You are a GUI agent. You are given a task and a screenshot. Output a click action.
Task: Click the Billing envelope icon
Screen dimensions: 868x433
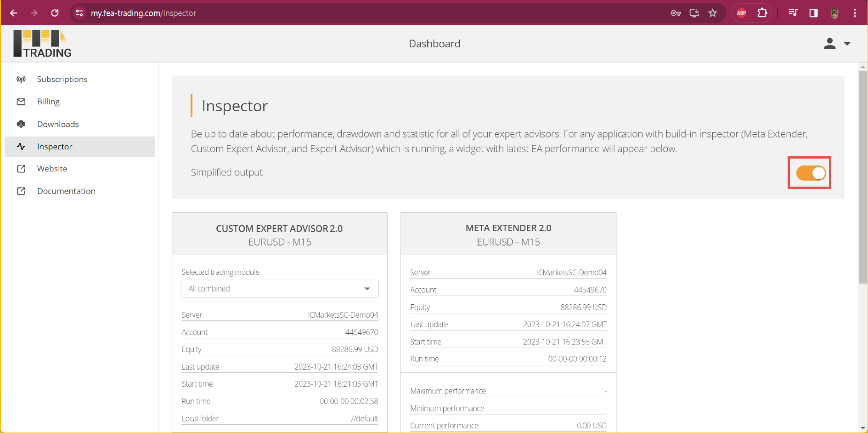(21, 102)
